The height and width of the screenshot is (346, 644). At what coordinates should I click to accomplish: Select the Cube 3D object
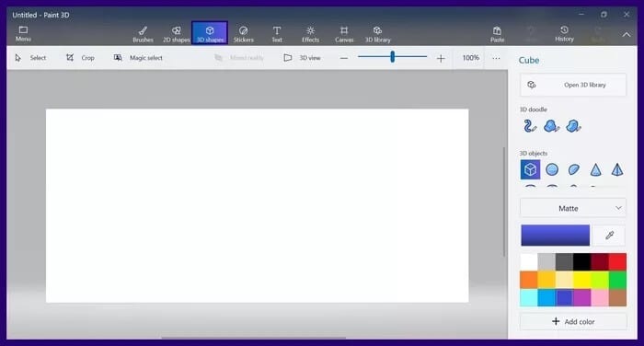coord(530,169)
